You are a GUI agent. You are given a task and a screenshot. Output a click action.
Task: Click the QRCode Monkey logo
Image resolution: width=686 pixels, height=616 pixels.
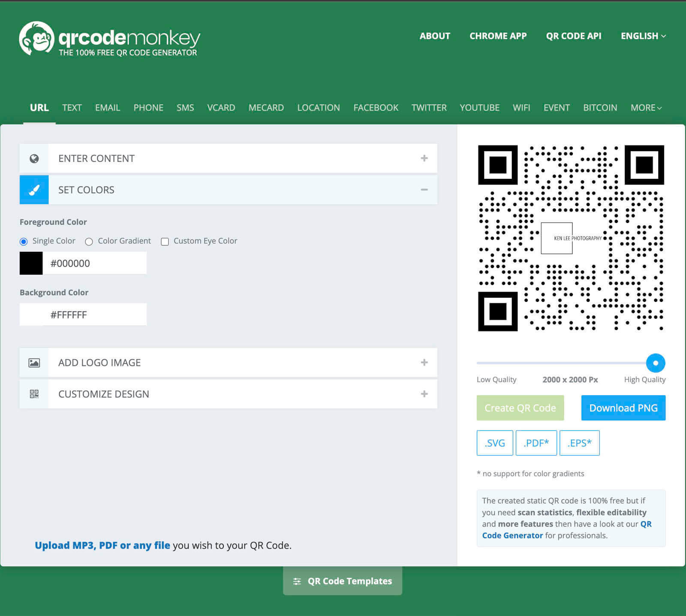[x=109, y=39]
